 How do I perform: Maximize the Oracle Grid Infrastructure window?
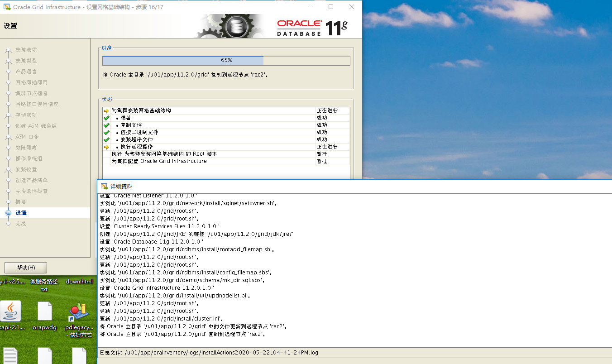tap(331, 7)
